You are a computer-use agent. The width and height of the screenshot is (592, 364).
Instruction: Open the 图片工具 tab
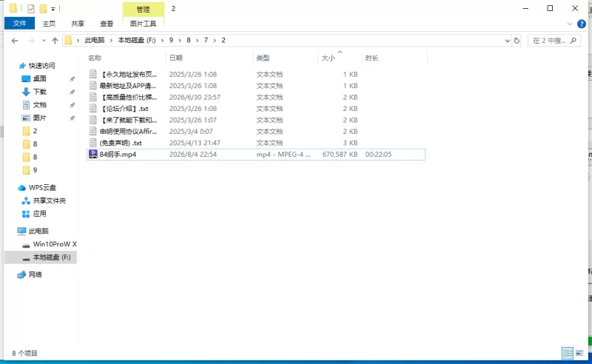point(143,24)
